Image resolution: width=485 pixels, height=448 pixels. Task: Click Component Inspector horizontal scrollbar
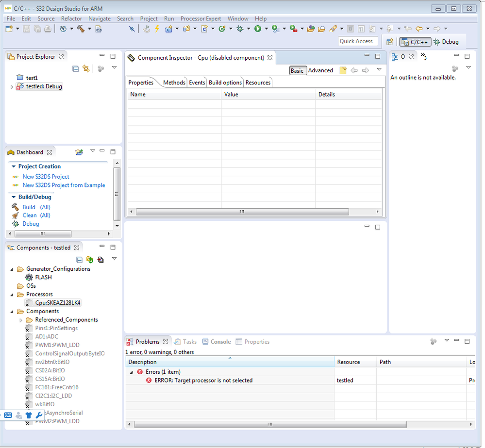242,212
